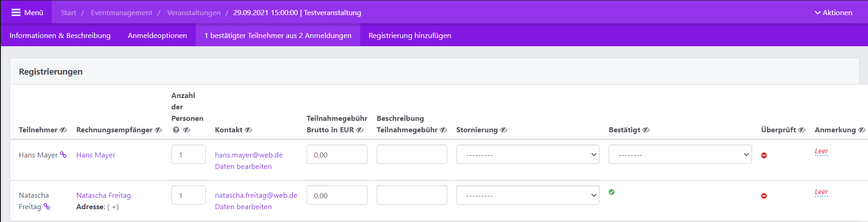Open the hamburger Menü icon
The image size is (868, 222).
point(16,12)
